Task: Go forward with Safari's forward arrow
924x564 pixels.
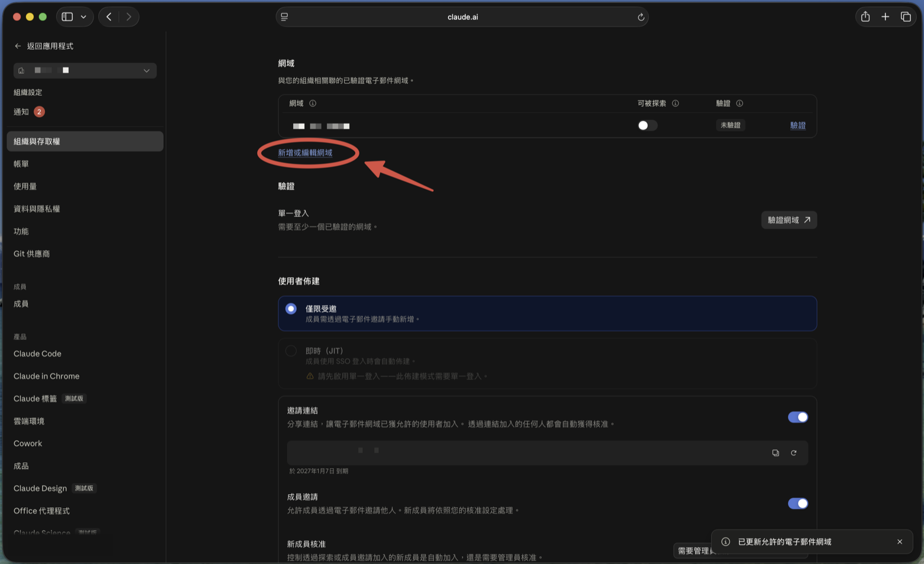Action: point(129,17)
